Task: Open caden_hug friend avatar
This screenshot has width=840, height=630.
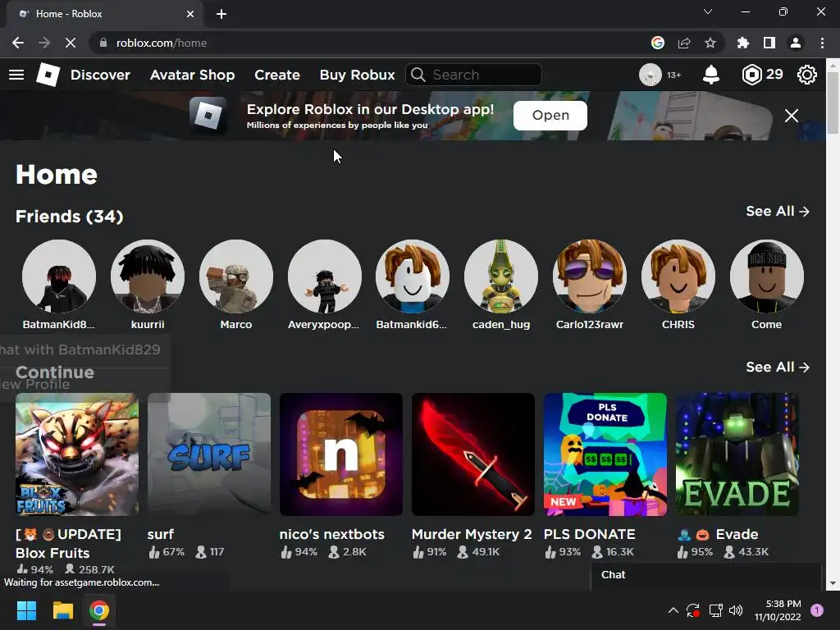Action: [501, 276]
